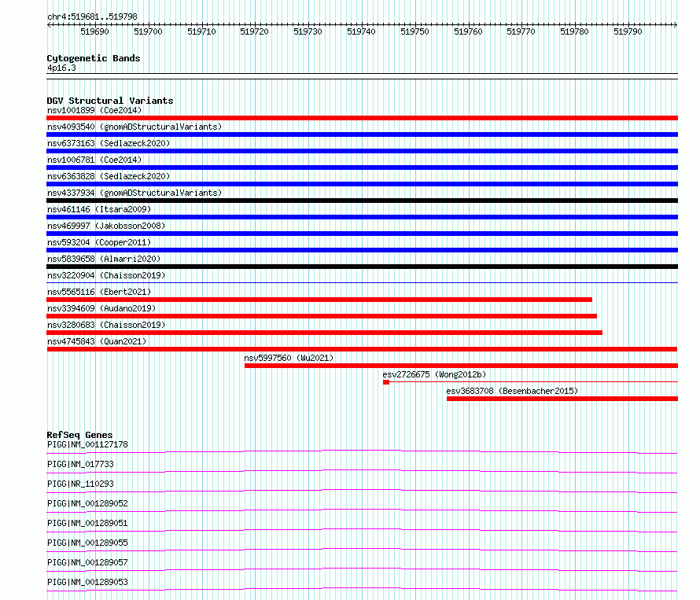Click ruler position 519780
The image size is (700, 600).
[575, 31]
